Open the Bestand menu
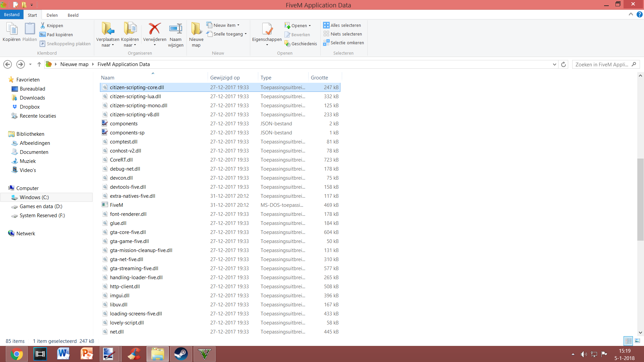 (12, 15)
